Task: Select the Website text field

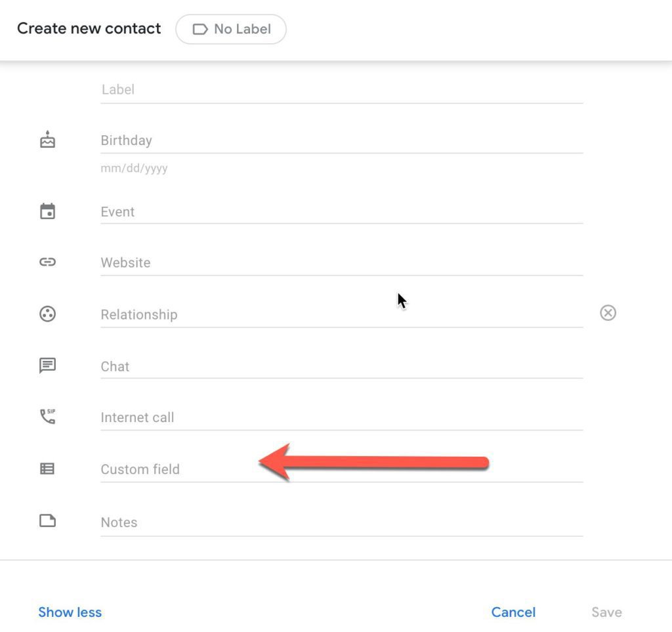Action: 341,263
